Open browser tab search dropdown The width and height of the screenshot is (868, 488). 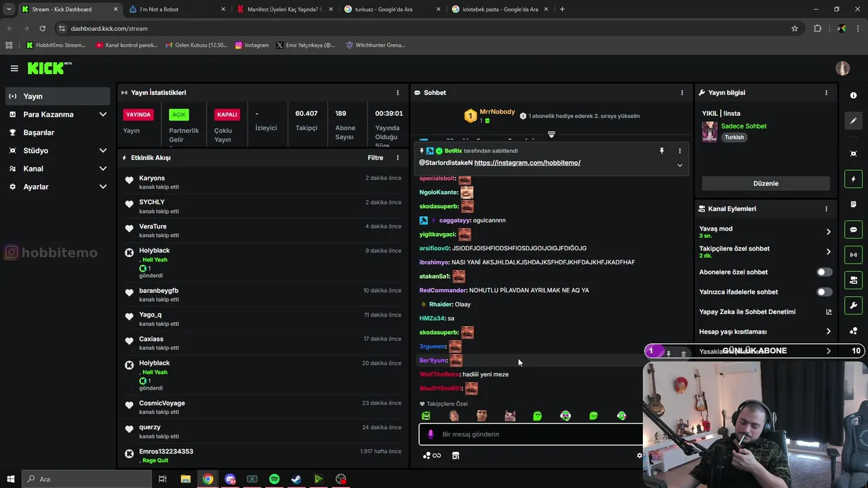(x=9, y=9)
